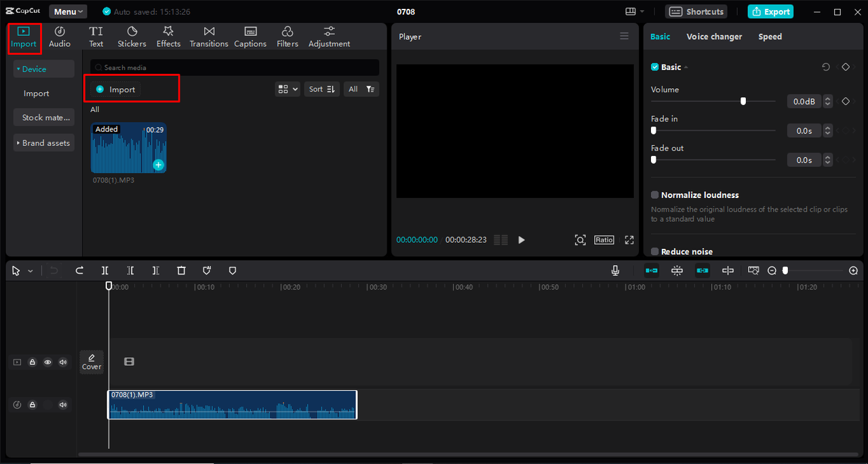The image size is (868, 464).
Task: Open the Captions tab
Action: [250, 37]
